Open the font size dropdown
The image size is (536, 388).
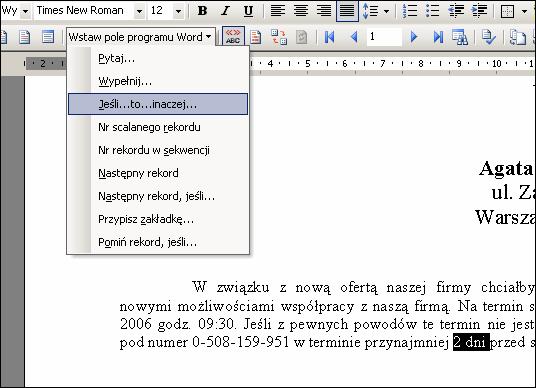pyautogui.click(x=178, y=11)
